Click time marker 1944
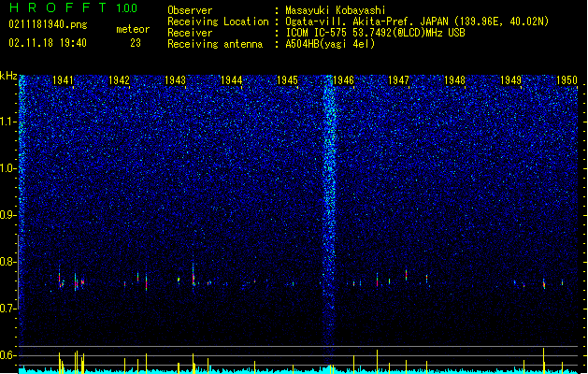The width and height of the screenshot is (588, 374). pos(232,80)
